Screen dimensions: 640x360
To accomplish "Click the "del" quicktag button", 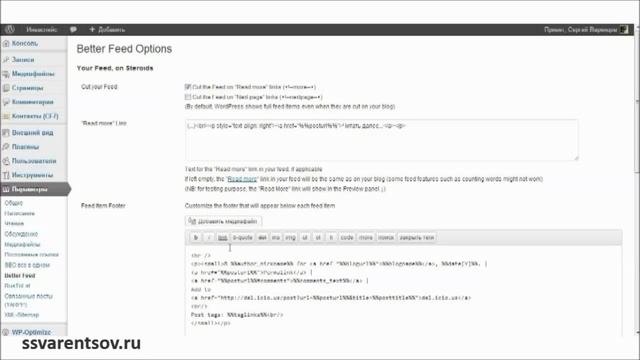I will click(x=262, y=238).
